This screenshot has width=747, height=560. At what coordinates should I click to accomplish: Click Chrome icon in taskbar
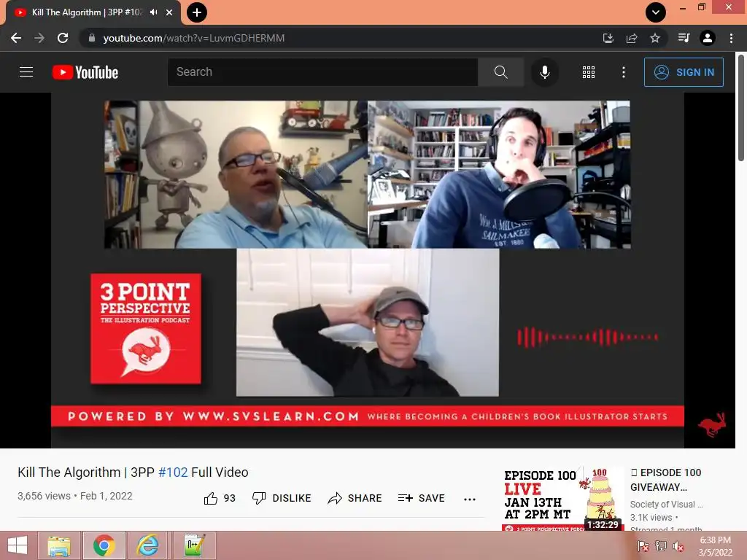104,545
